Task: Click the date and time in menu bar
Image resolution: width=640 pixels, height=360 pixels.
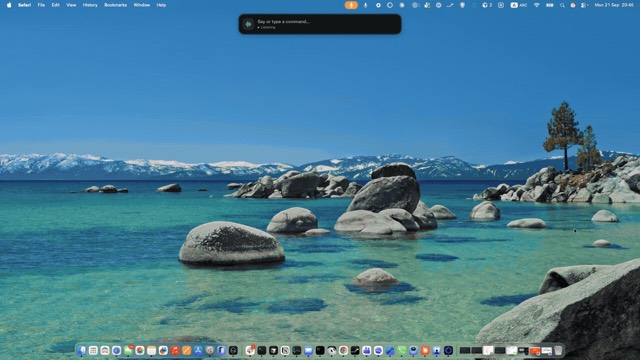Action: pyautogui.click(x=614, y=5)
